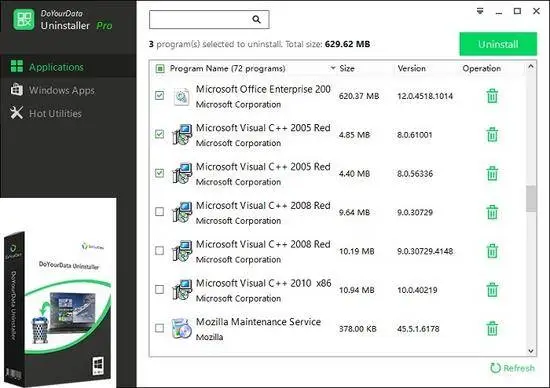550x388 pixels.
Task: Click trash icon for Visual C++ 8.0.61001
Action: [492, 135]
